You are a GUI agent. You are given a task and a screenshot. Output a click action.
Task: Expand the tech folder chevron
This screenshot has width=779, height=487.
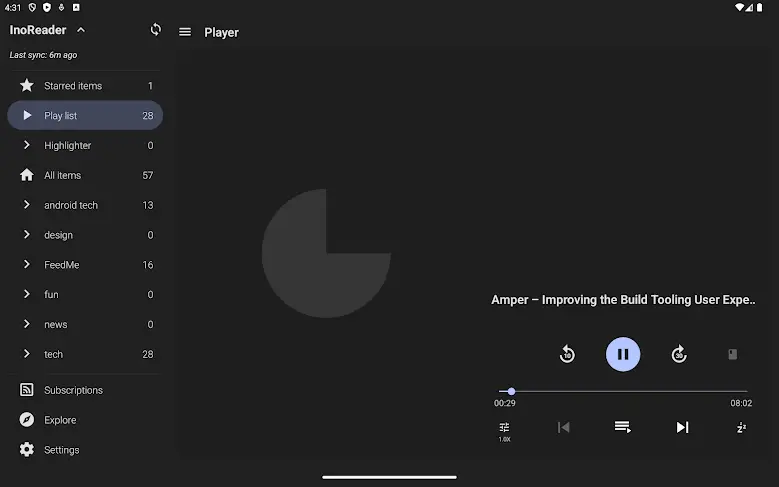pyautogui.click(x=27, y=354)
